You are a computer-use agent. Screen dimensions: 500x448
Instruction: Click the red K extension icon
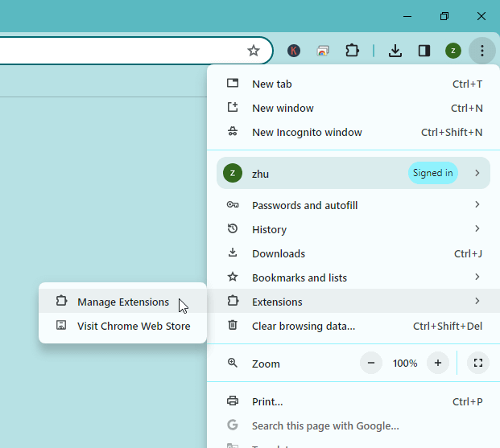click(294, 51)
